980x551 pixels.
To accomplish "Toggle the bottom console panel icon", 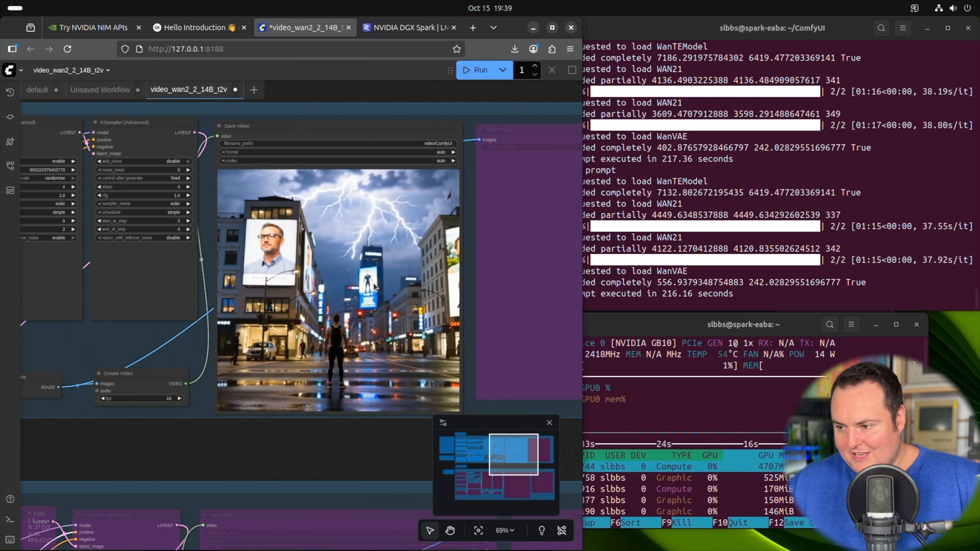I will coord(10,519).
